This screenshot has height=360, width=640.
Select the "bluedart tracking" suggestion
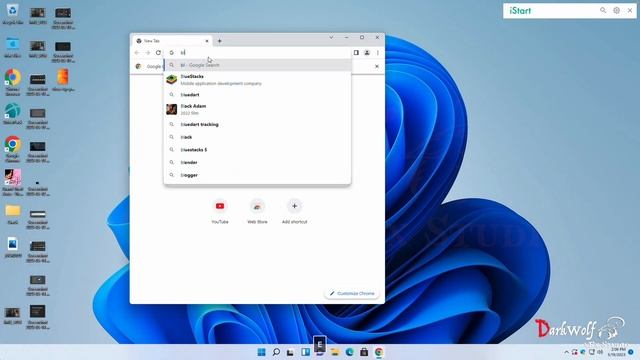tap(257, 124)
